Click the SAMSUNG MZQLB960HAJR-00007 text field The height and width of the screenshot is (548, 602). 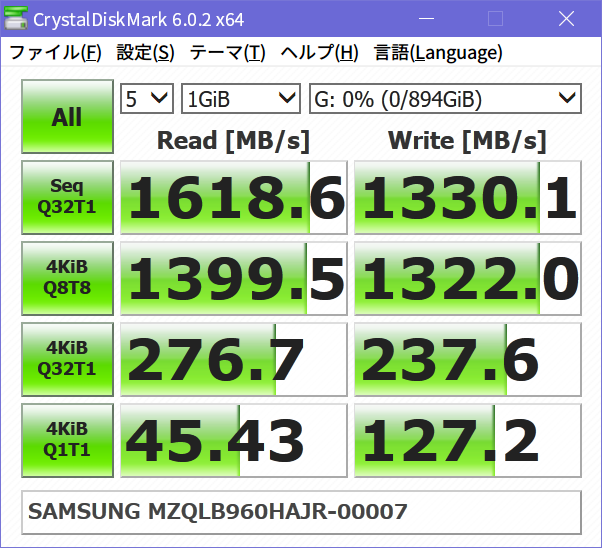(300, 512)
